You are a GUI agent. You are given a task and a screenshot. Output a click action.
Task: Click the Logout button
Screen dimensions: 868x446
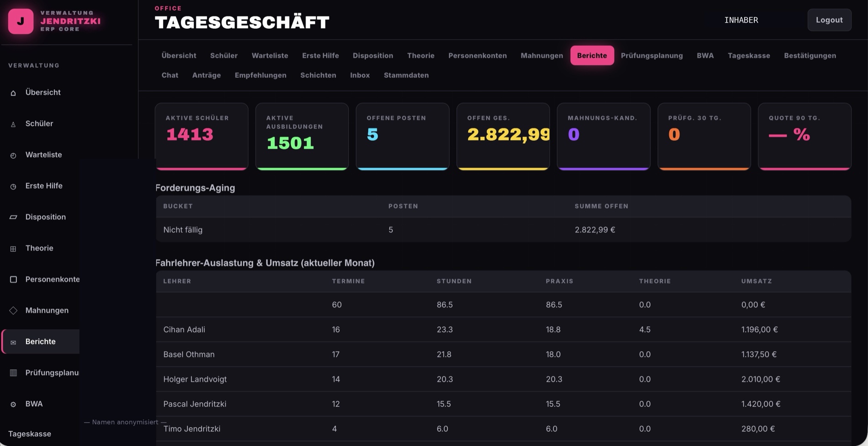click(x=829, y=20)
